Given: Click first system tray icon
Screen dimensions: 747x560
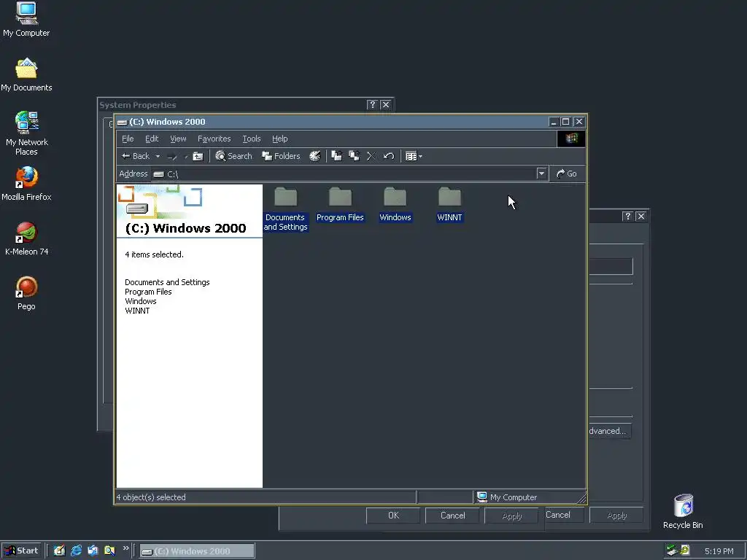Looking at the screenshot, I should pyautogui.click(x=672, y=551).
